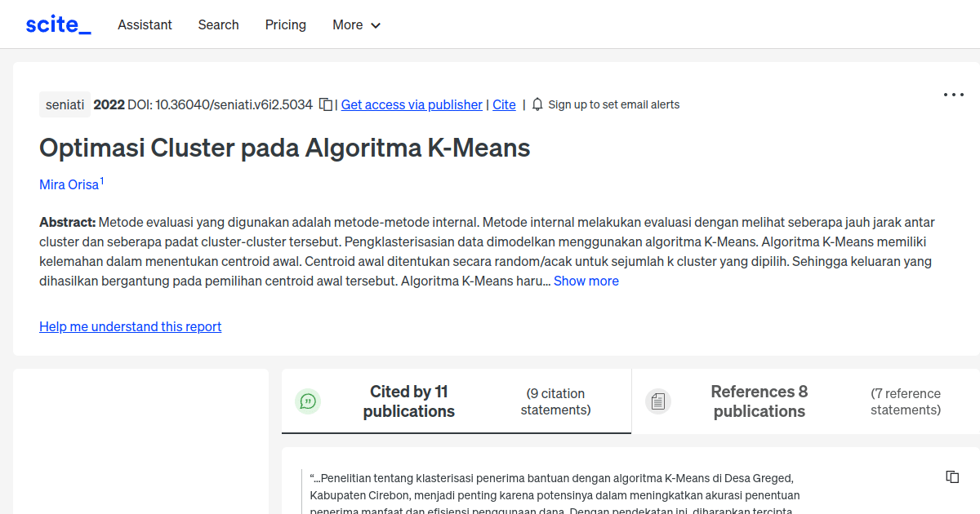The width and height of the screenshot is (980, 514).
Task: Open the three-dot options menu
Action: coord(953,95)
